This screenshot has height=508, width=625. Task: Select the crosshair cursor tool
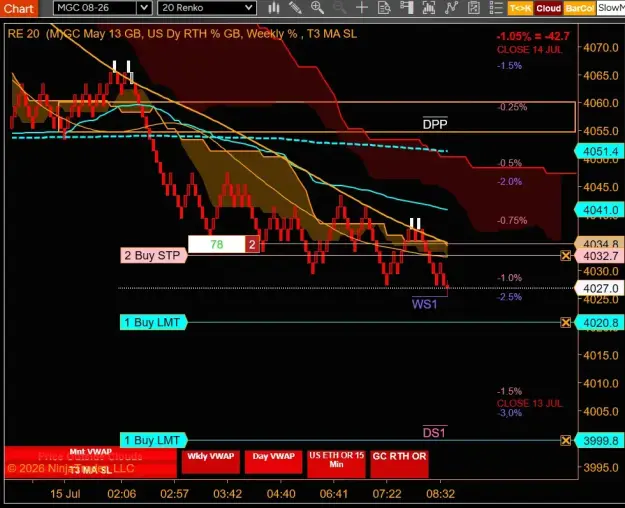click(362, 8)
